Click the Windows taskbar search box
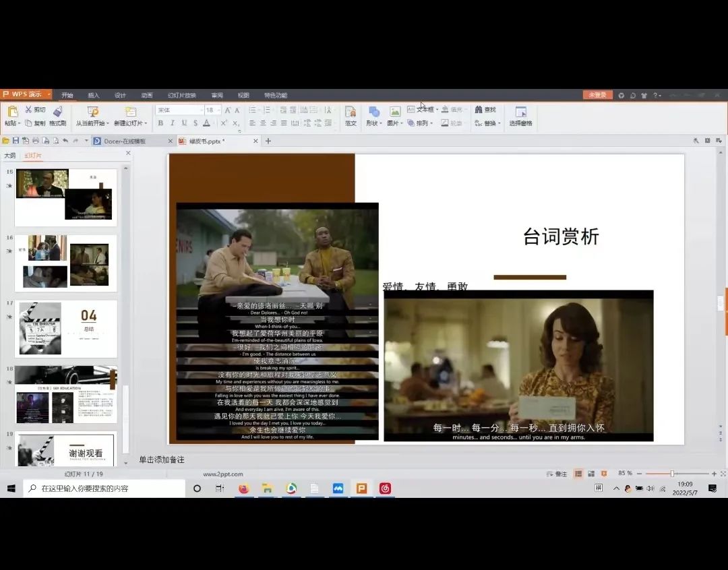Screen dimensions: 728x570 (x=104, y=488)
